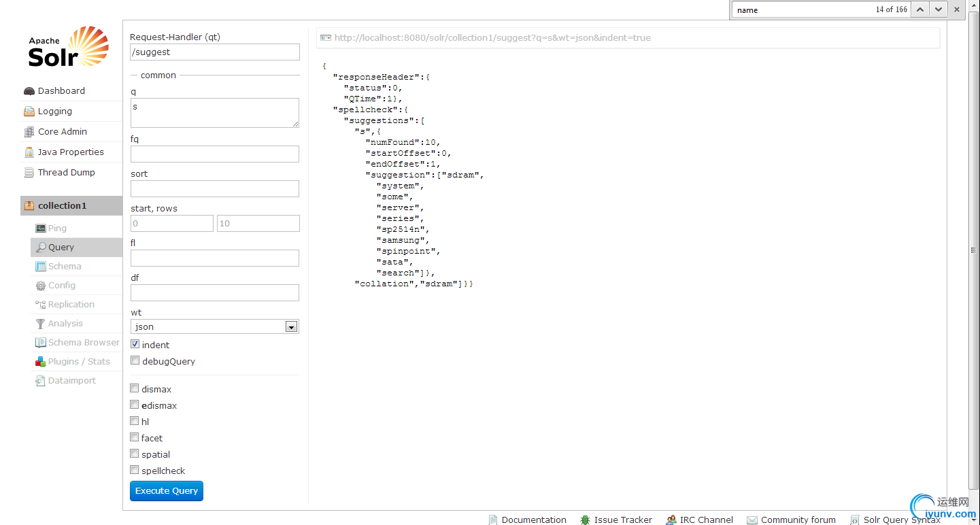
Task: Enable the facet checkbox
Action: click(135, 438)
